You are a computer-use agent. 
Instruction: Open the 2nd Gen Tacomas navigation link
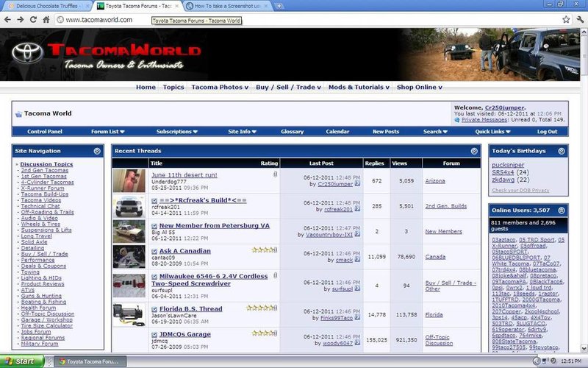(x=45, y=170)
